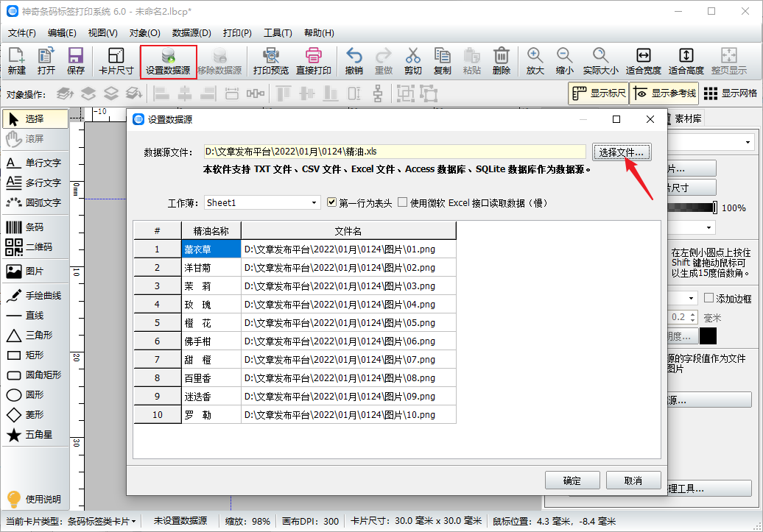Open 编辑(E) menu
Viewport: 763px width, 532px height.
pos(62,32)
